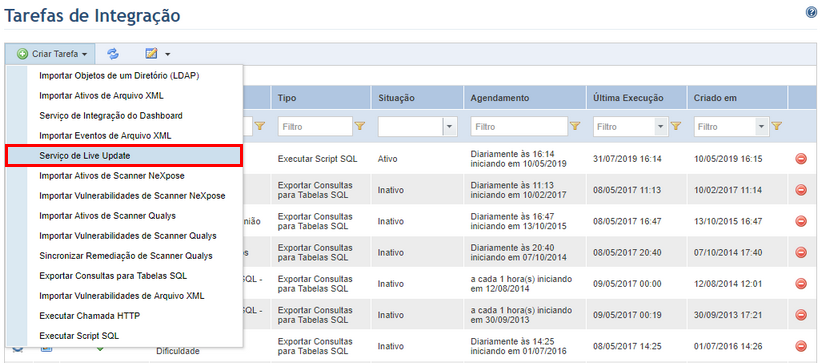Open the edit options icon dropdown in toolbar
Screen dimensions: 822x363
[158, 54]
